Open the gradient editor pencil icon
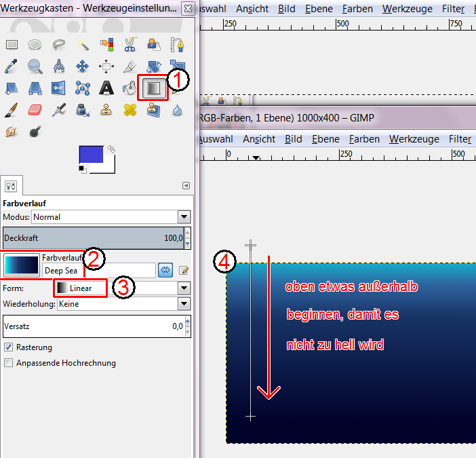This screenshot has height=458, width=476. [184, 270]
